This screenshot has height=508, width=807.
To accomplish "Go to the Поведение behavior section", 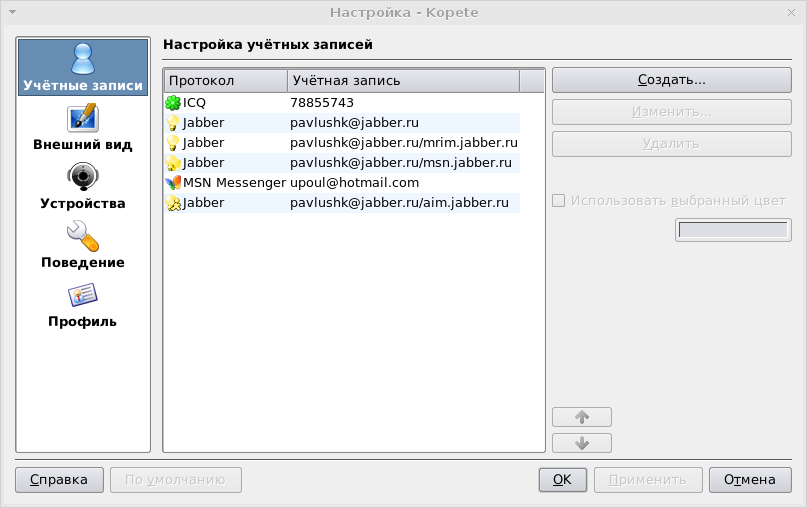I will coord(83,246).
